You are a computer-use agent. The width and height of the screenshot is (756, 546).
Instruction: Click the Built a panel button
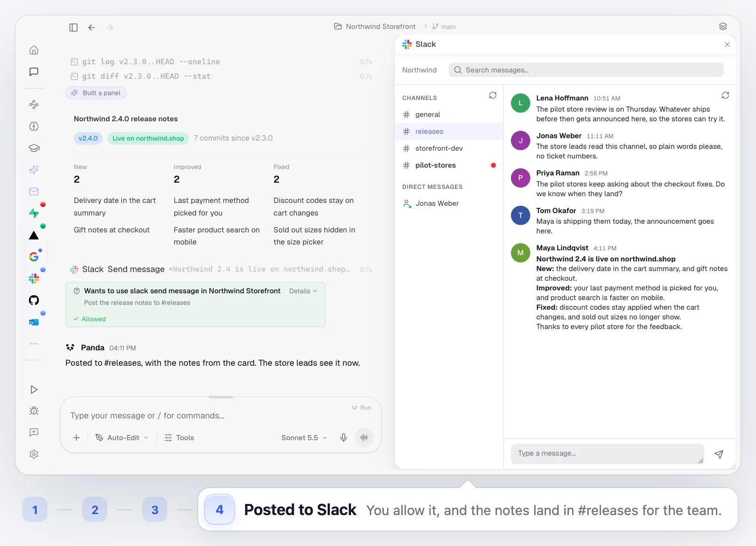(x=96, y=93)
